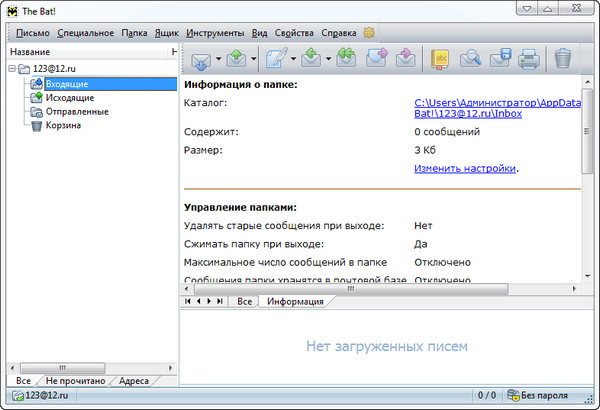
Task: Create a new message with pencil icon
Action: point(276,59)
